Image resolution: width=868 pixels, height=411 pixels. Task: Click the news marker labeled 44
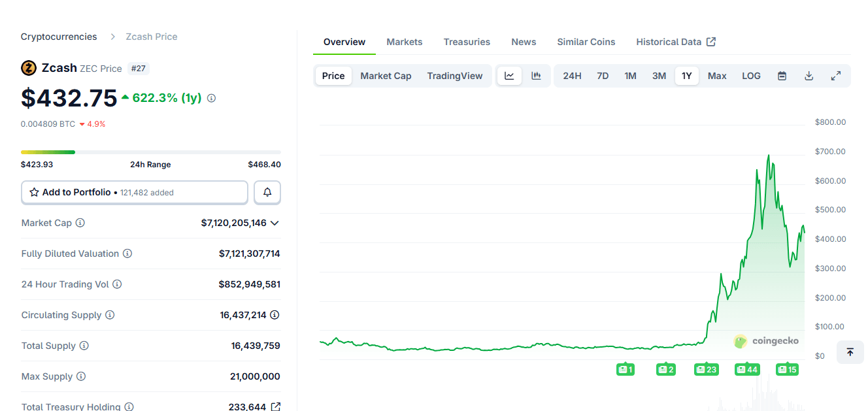(x=746, y=370)
